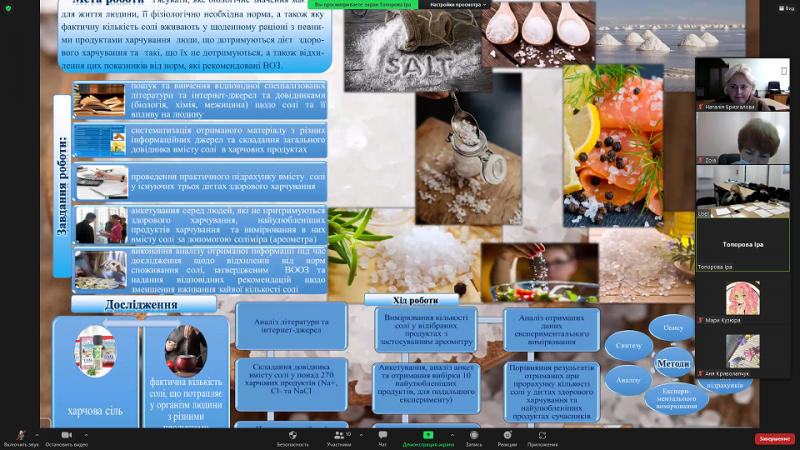The width and height of the screenshot is (800, 450).
Task: Click the green screen-viewing banner for Топорова Іра
Action: 363,5
